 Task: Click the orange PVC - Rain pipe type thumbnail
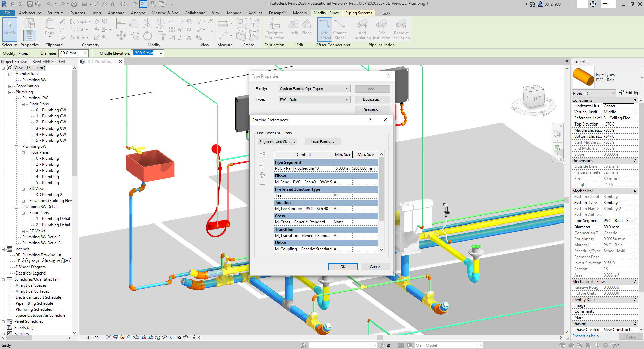pos(583,77)
